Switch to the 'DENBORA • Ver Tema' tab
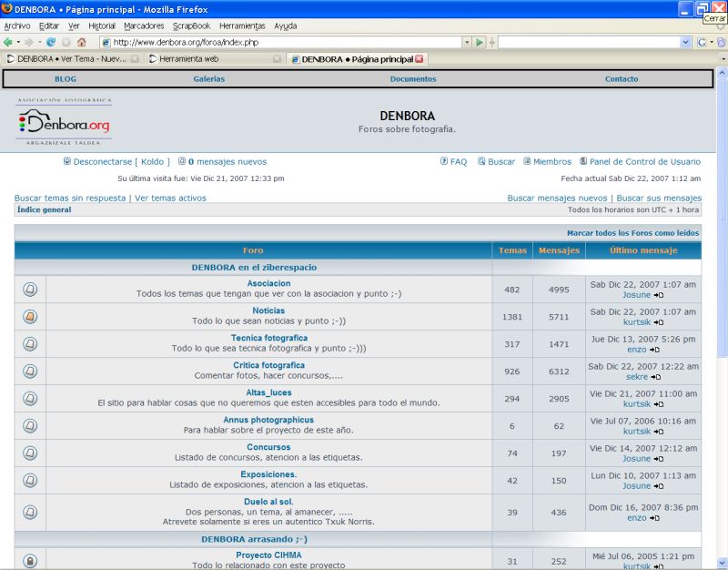728x570 pixels. pyautogui.click(x=72, y=59)
